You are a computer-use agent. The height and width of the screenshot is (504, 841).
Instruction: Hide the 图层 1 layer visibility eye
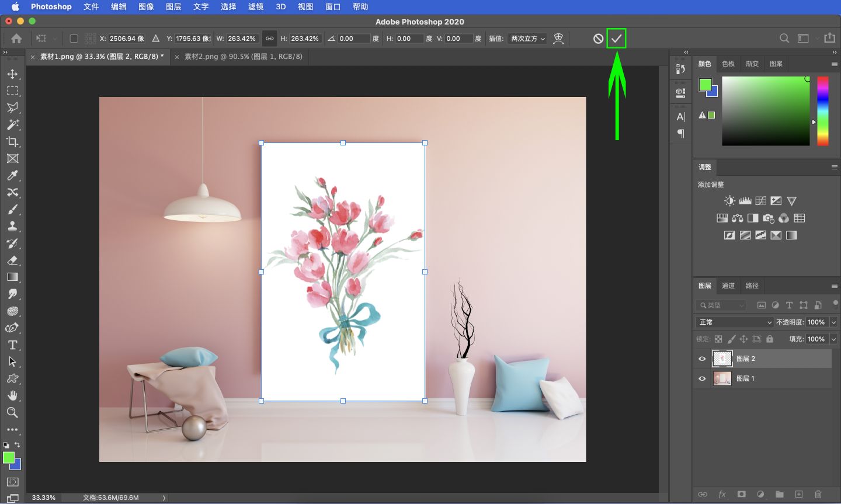tap(702, 378)
